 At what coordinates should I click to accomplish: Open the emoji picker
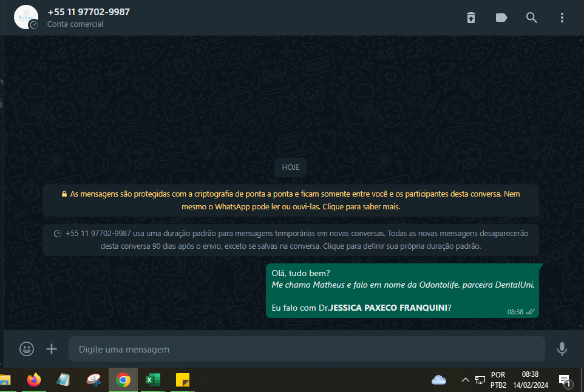pos(27,349)
